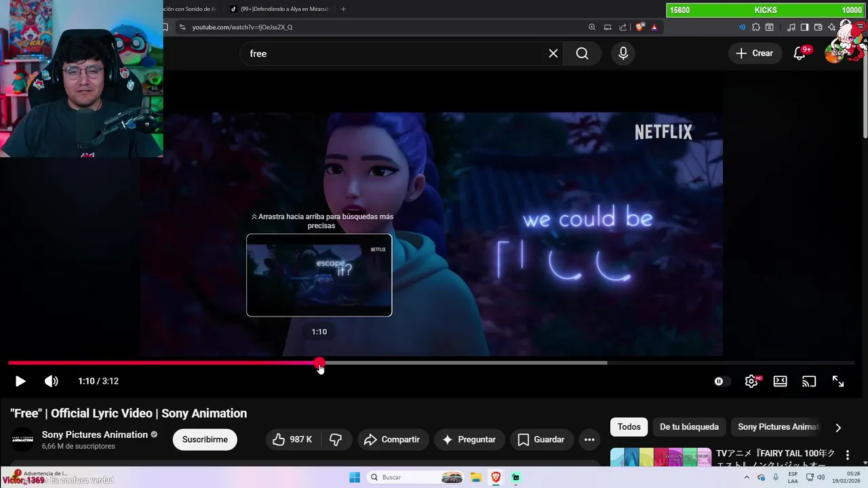Open site information icon in address bar

coord(182,27)
